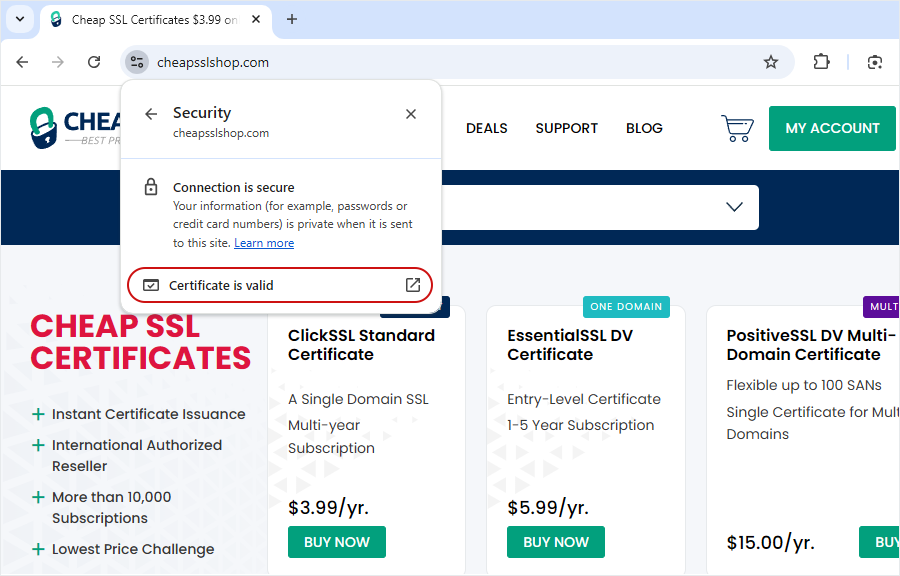Click the certificate checkmark icon

pos(151,285)
